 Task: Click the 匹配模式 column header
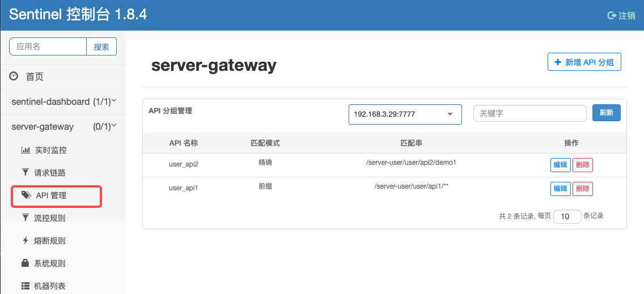[x=265, y=143]
